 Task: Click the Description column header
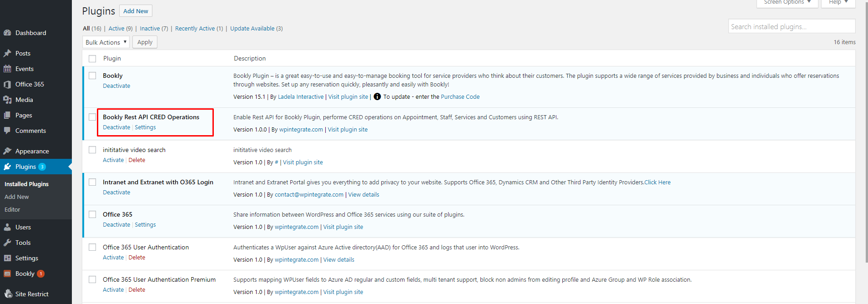[x=250, y=58]
